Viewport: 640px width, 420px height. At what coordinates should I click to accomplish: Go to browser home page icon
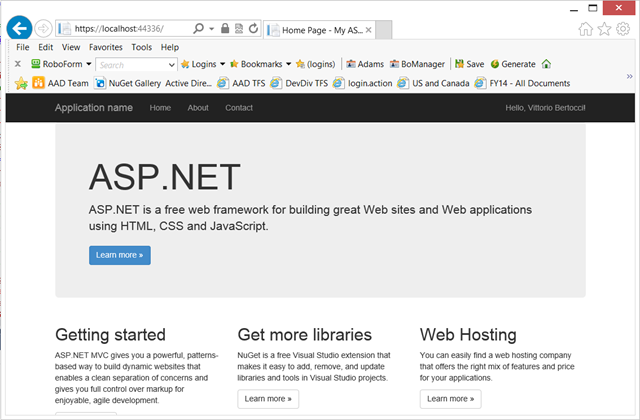point(585,29)
